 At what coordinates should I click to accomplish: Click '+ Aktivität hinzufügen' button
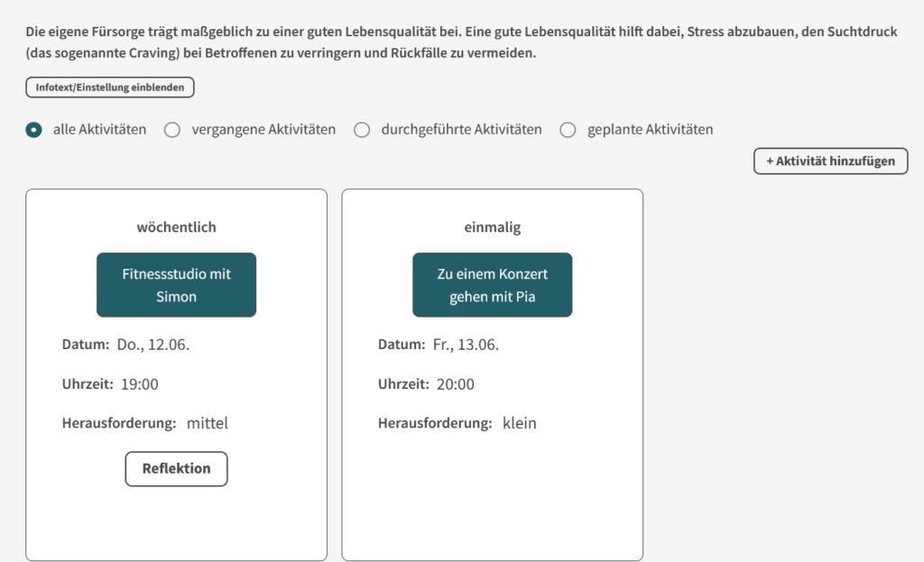(x=830, y=161)
